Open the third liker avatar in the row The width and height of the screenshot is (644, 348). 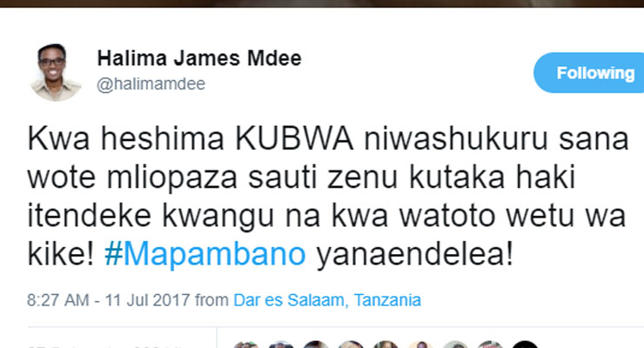click(316, 345)
